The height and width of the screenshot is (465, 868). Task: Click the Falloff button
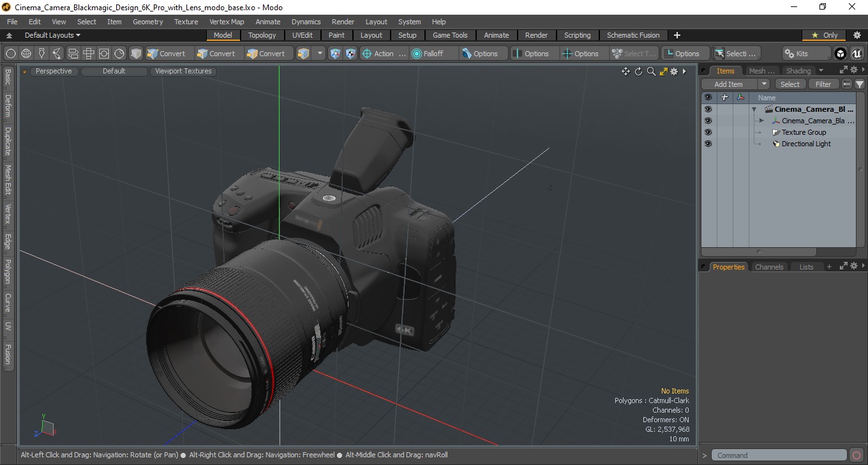[x=433, y=54]
